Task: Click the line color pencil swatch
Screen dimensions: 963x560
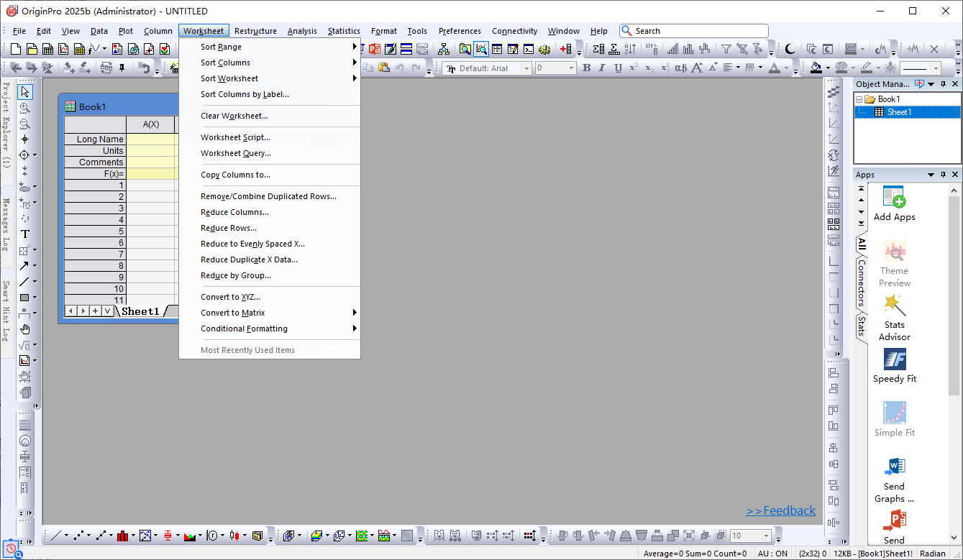Action: (867, 68)
